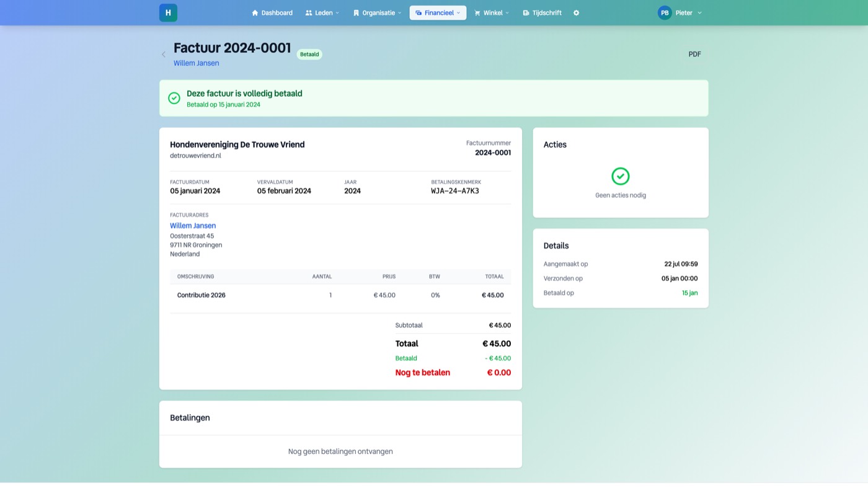This screenshot has width=868, height=488.
Task: Click the OMSCHRIJVING column header
Action: [196, 277]
